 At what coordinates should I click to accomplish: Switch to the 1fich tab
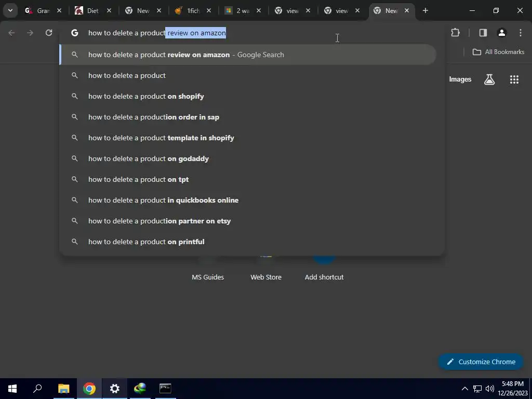187,10
